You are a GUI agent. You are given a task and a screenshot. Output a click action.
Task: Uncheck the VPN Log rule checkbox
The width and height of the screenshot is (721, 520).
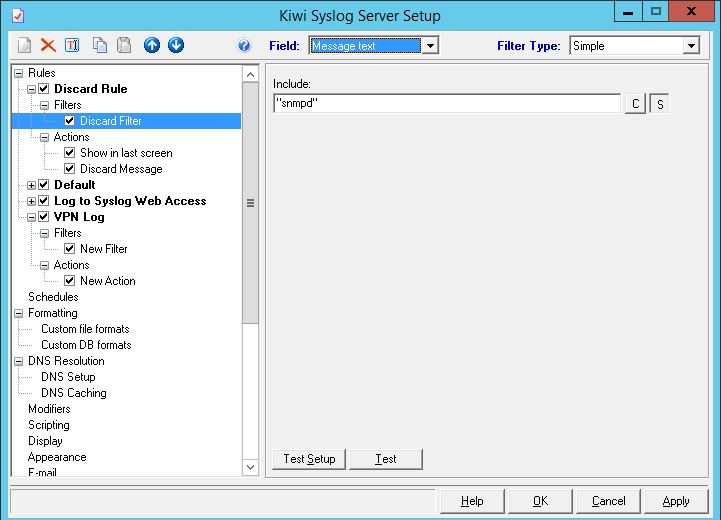click(44, 217)
